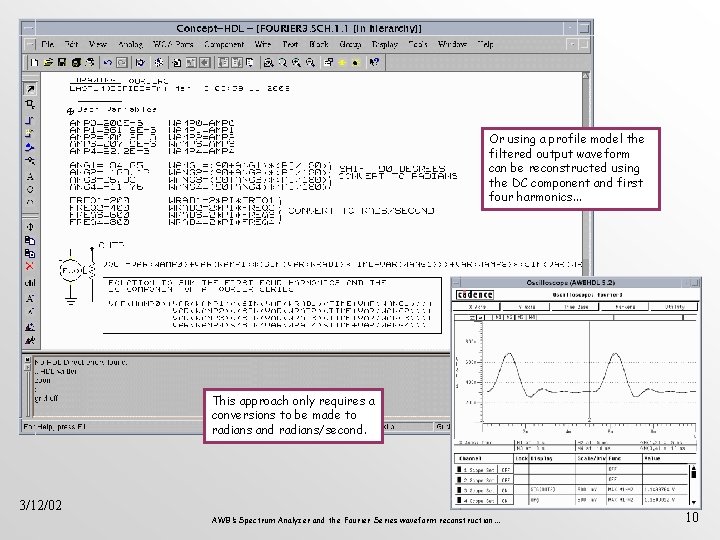Open the File menu
This screenshot has height=540, width=720.
tap(48, 45)
